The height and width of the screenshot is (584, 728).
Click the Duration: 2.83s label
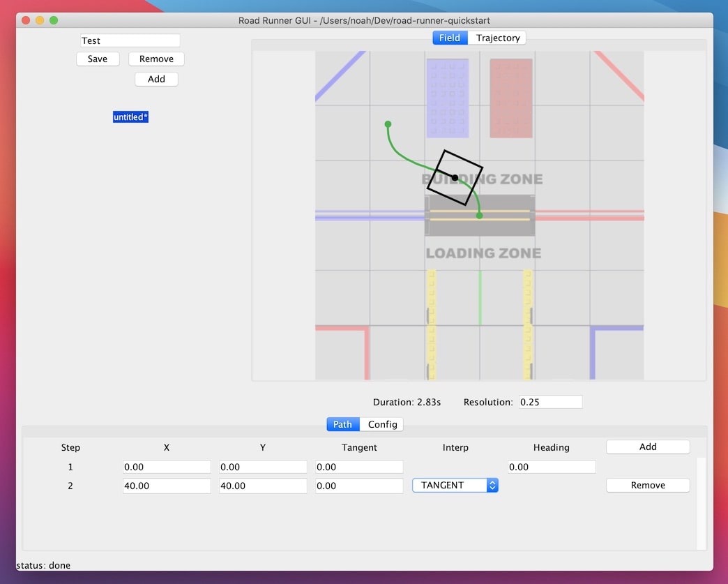407,402
